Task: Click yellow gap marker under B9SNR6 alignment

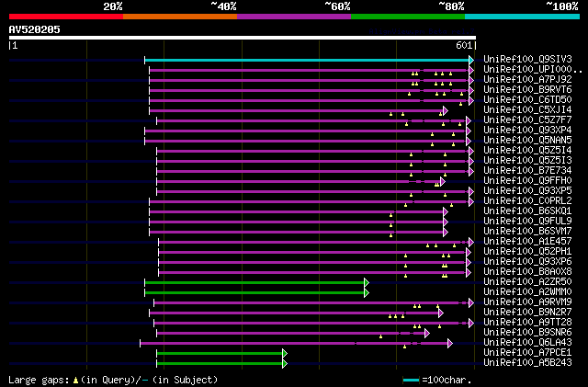Action: 380,336
